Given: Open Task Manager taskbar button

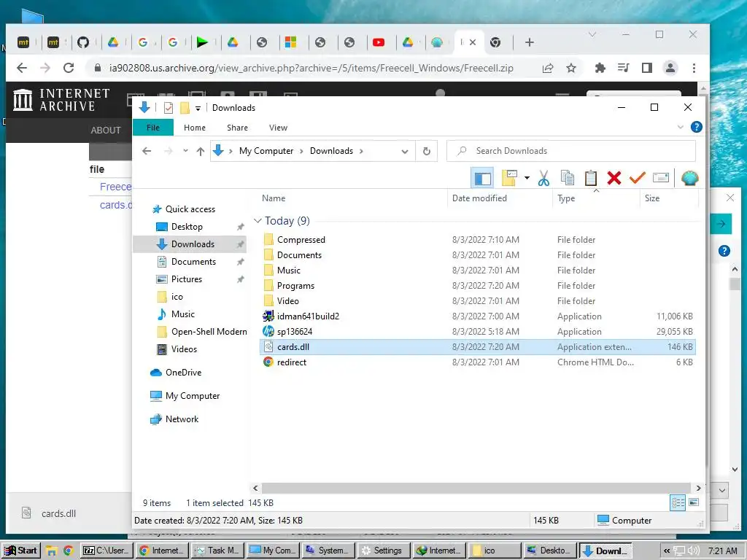Looking at the screenshot, I should (217, 551).
